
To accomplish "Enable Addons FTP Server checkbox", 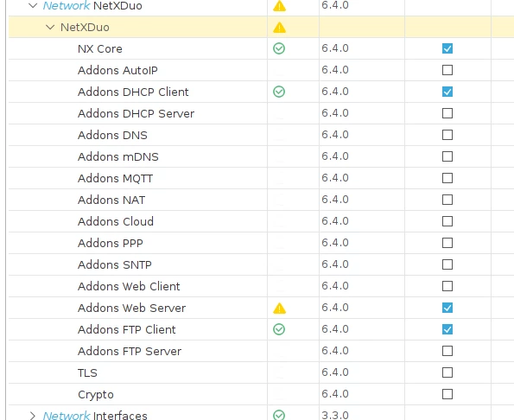I will click(447, 351).
